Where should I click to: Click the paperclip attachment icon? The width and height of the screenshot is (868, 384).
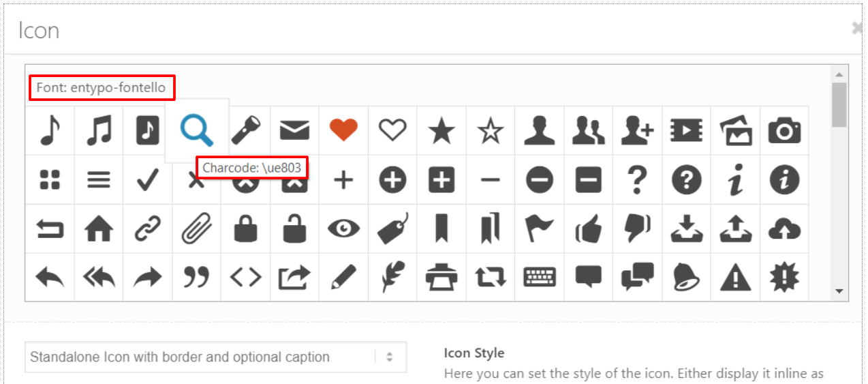click(x=197, y=228)
